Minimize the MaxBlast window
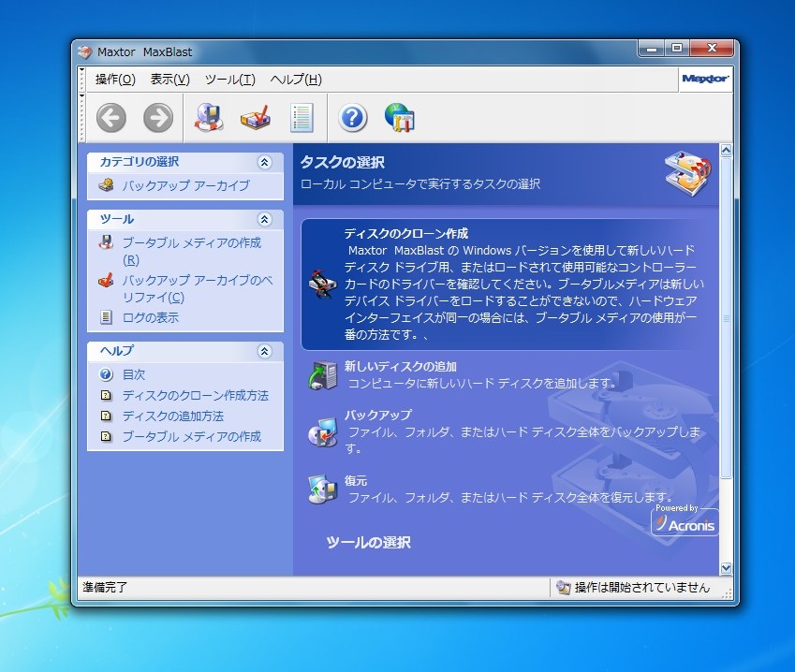This screenshot has width=795, height=672. click(653, 48)
